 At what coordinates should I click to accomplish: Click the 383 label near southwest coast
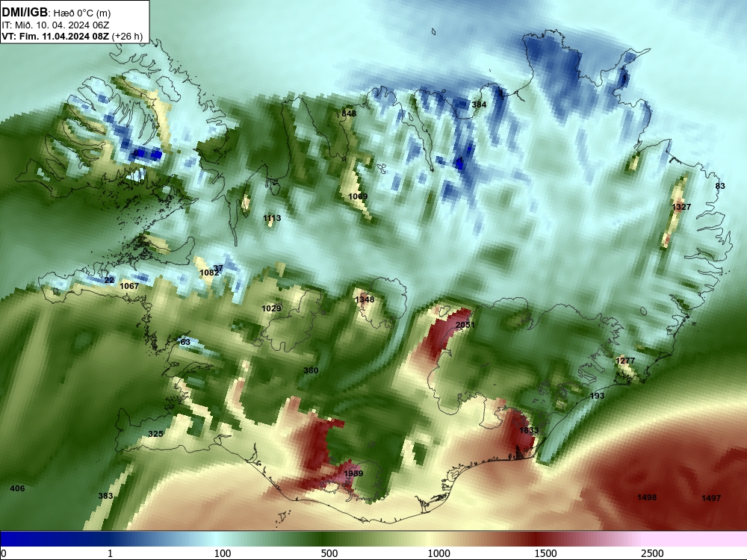coord(105,496)
